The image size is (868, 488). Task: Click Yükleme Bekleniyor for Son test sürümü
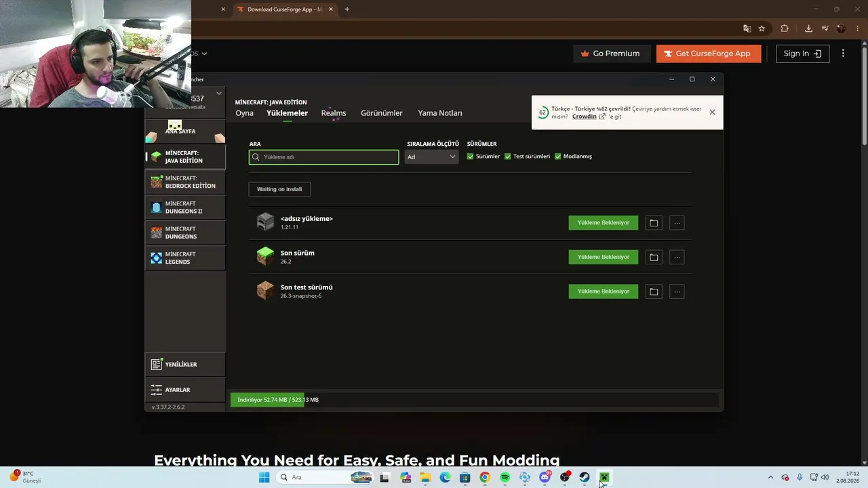[604, 291]
